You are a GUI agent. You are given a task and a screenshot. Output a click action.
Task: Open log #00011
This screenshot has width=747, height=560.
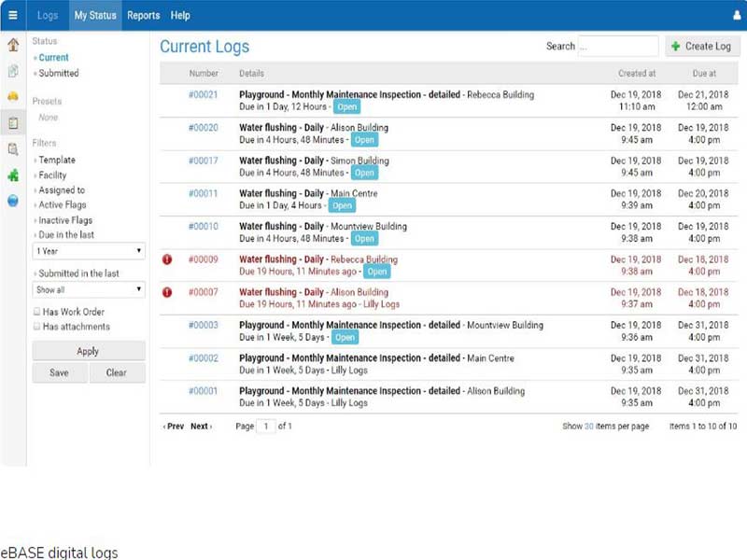(x=203, y=193)
